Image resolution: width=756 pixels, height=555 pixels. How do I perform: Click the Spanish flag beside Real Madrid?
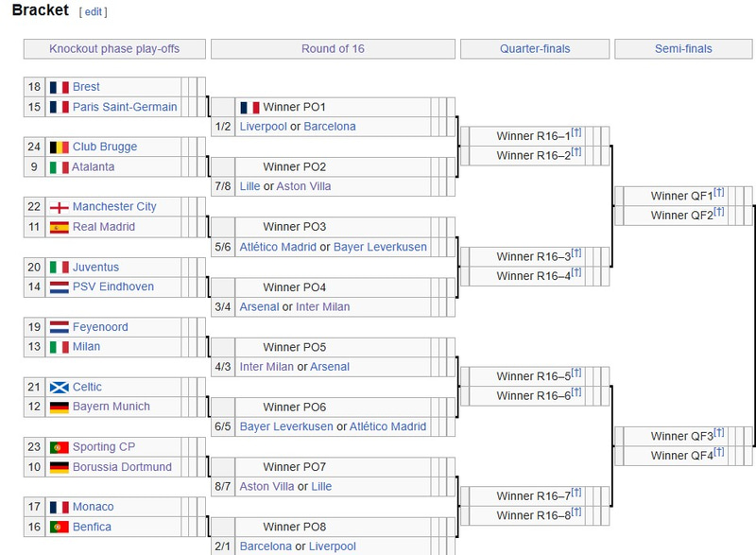pyautogui.click(x=59, y=227)
